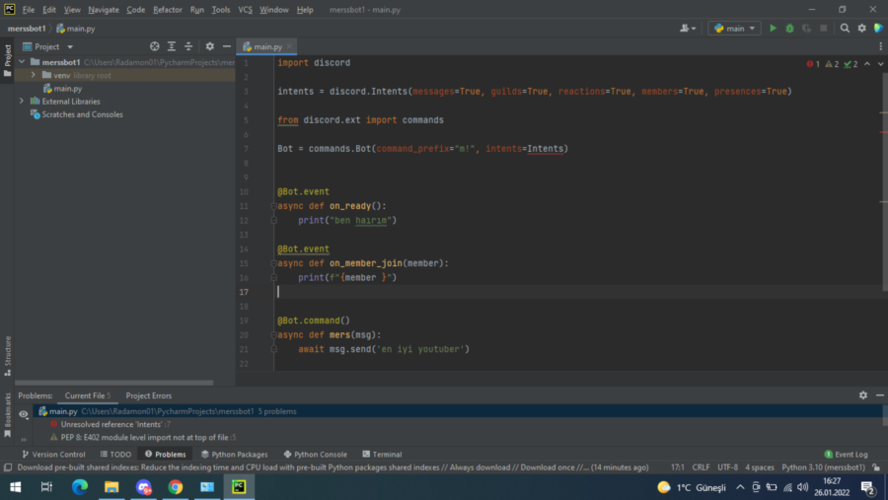Viewport: 888px width, 500px height.
Task: Open Terminal tool window
Action: click(382, 454)
